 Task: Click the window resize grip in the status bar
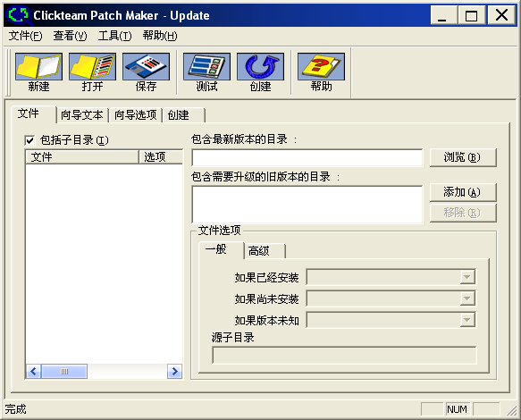pyautogui.click(x=512, y=411)
